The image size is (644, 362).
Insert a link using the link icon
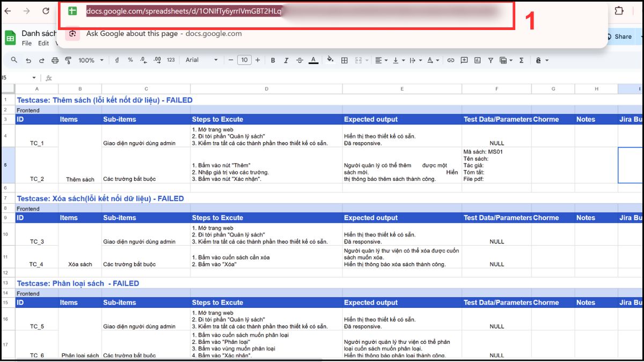coord(451,60)
